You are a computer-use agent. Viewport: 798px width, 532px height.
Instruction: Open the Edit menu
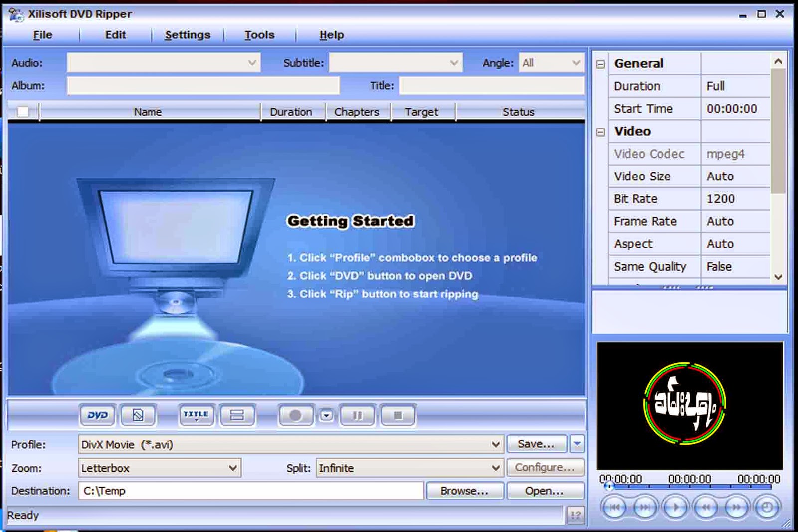coord(115,35)
